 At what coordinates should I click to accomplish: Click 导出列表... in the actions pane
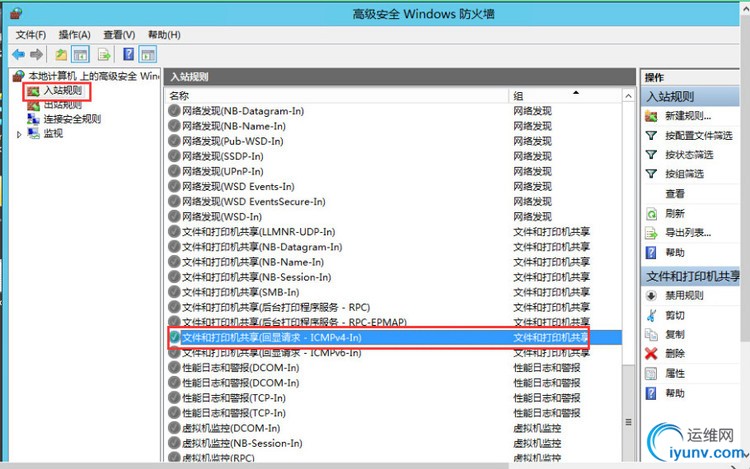[688, 233]
